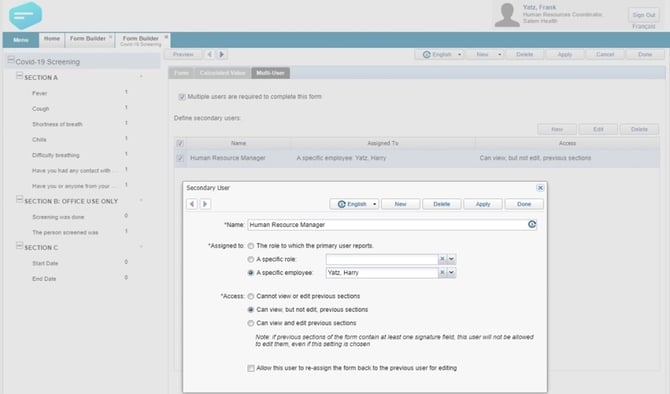Click Cancel in main toolbar
This screenshot has height=394, width=670.
pyautogui.click(x=605, y=55)
